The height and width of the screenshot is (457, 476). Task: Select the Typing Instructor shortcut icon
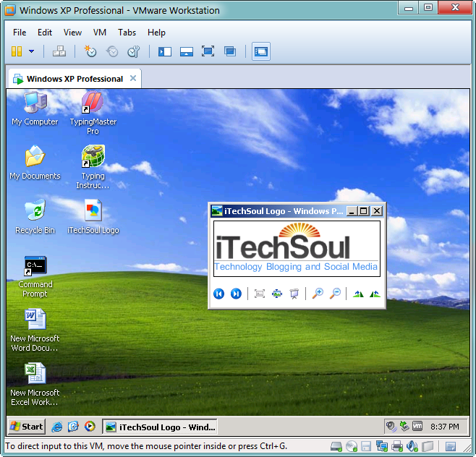click(93, 167)
